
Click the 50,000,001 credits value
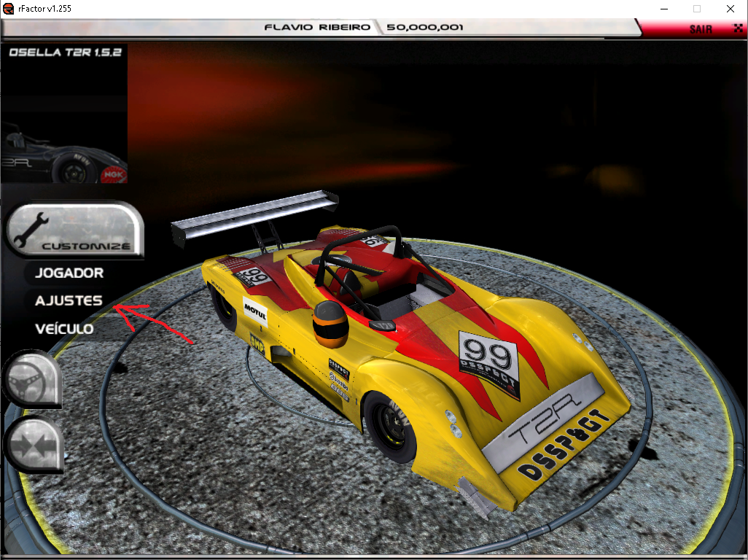424,27
